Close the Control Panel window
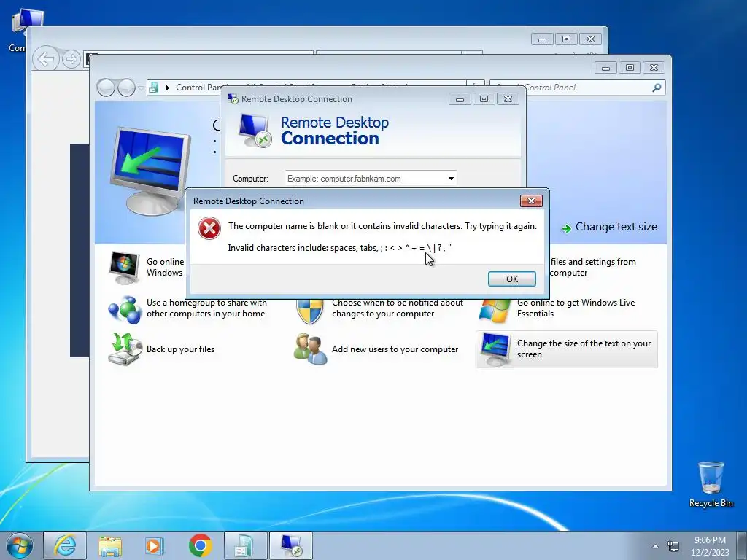 pos(654,68)
